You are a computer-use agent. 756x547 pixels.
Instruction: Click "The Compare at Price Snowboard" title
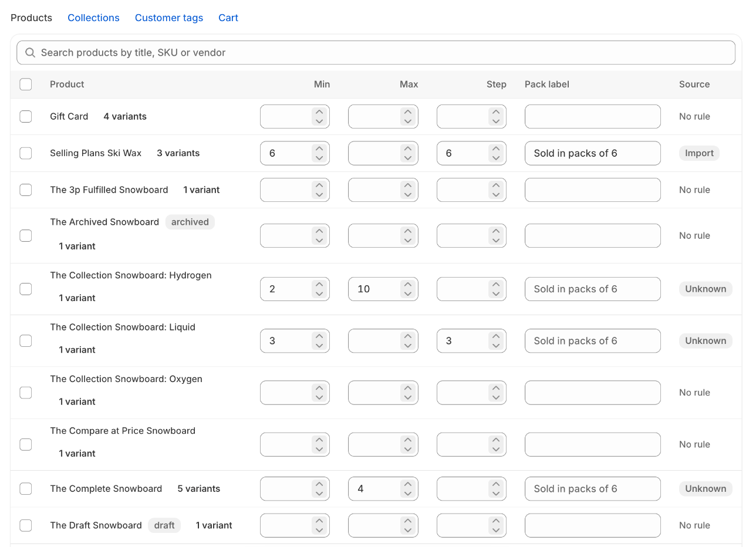pos(123,431)
